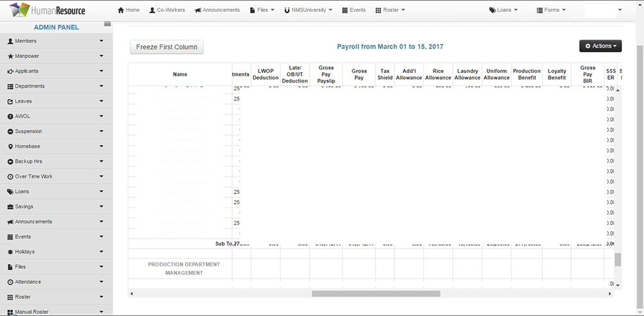
Task: Click the sidebar Loans tag icon
Action: pos(11,192)
